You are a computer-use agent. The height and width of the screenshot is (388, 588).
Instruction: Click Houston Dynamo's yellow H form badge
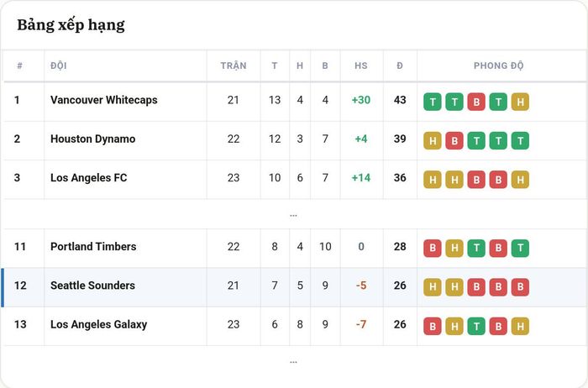(x=433, y=140)
